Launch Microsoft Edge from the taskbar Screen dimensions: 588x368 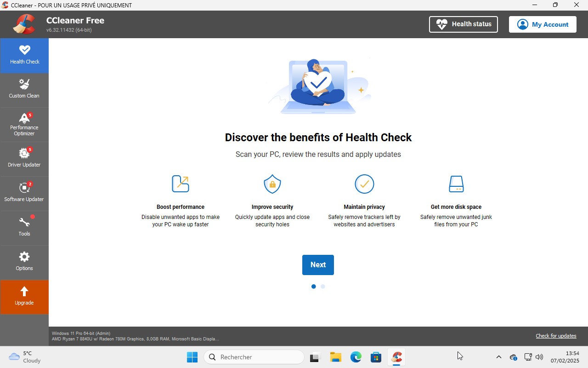pyautogui.click(x=356, y=356)
